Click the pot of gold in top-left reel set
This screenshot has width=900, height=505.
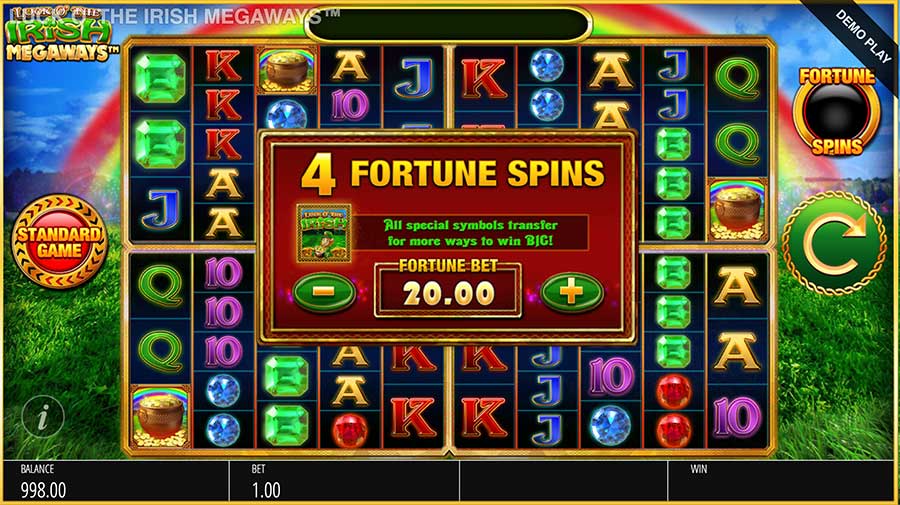[x=286, y=70]
